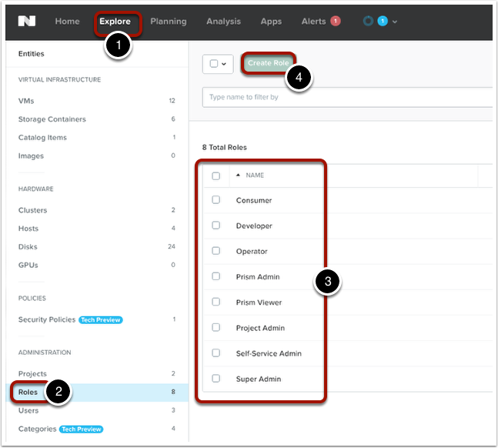Select the Prism Admin role checkbox

pos(216,276)
